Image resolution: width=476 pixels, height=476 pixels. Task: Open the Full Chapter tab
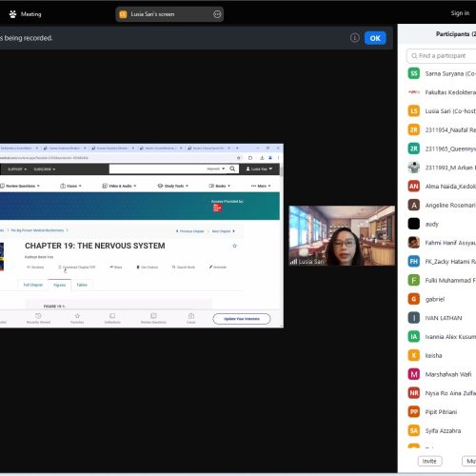point(33,285)
